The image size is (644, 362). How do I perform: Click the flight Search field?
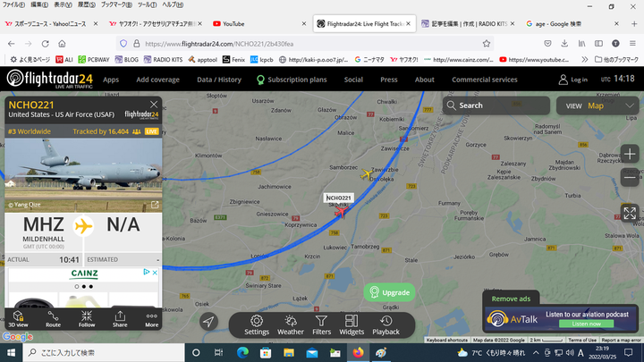click(496, 105)
